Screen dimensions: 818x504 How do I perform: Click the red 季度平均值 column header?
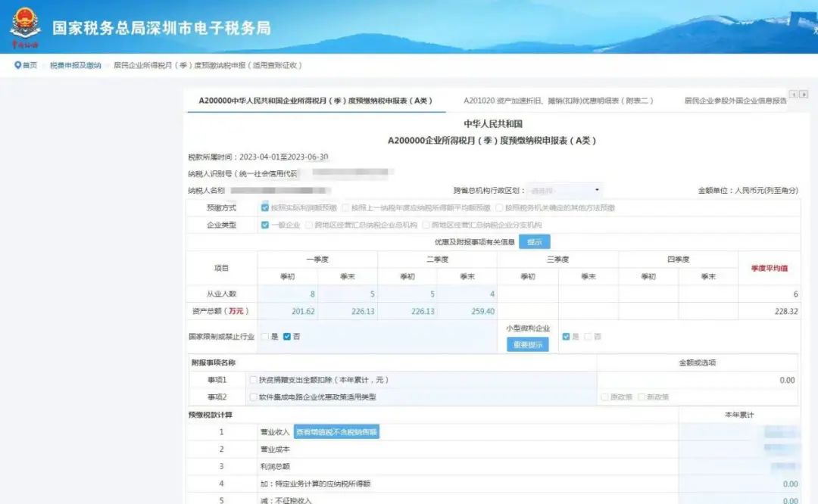coord(770,268)
